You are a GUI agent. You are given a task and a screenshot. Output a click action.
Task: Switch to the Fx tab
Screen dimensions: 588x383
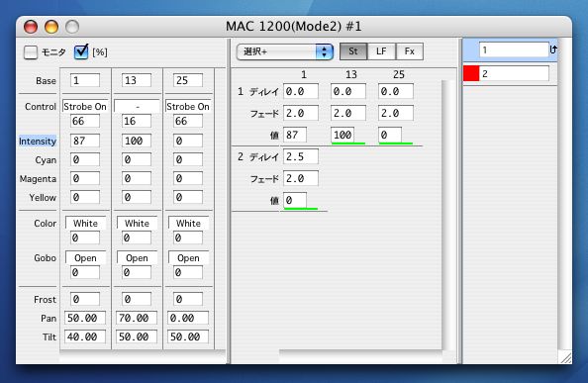point(410,51)
